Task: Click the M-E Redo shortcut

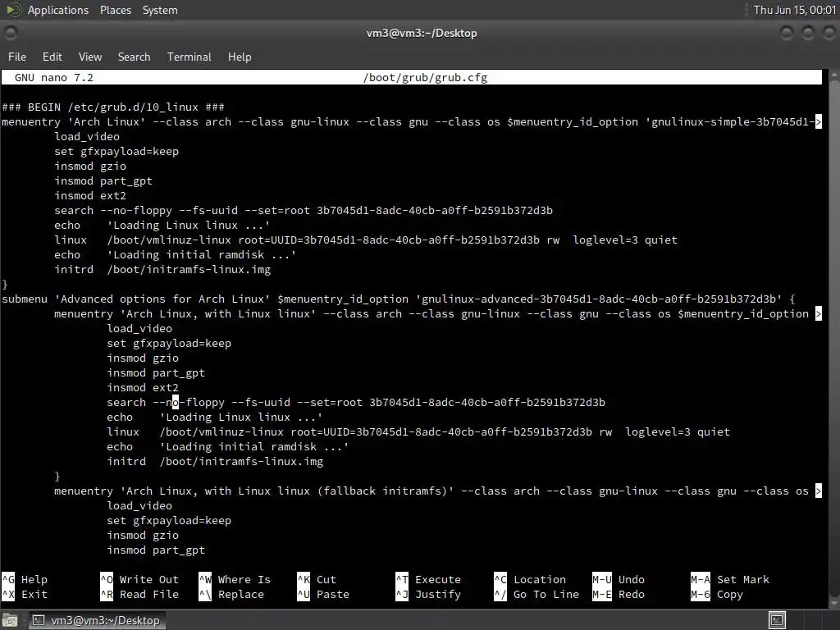Action: (619, 595)
